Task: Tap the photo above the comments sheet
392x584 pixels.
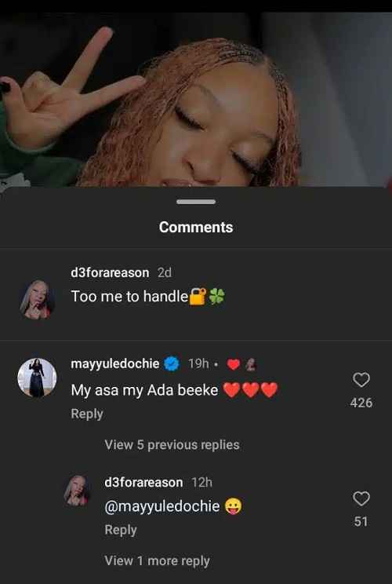Action: point(196,100)
